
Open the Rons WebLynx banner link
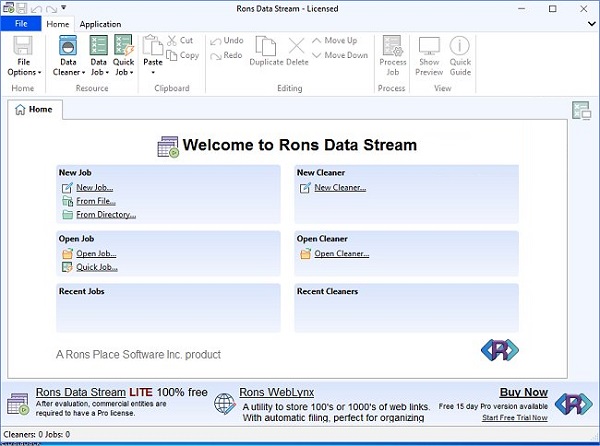click(x=277, y=392)
